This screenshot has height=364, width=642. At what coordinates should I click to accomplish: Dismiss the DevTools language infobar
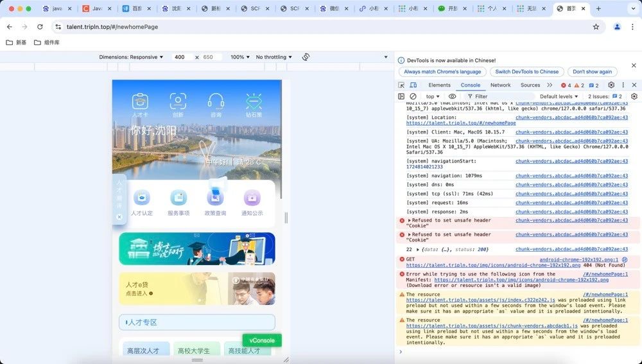click(634, 65)
